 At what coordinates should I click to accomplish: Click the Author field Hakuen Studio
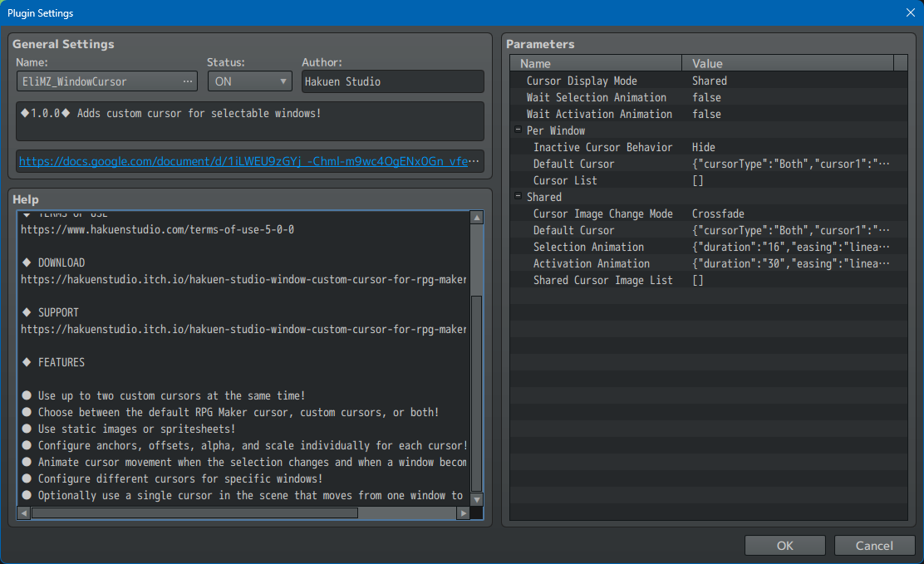[392, 81]
